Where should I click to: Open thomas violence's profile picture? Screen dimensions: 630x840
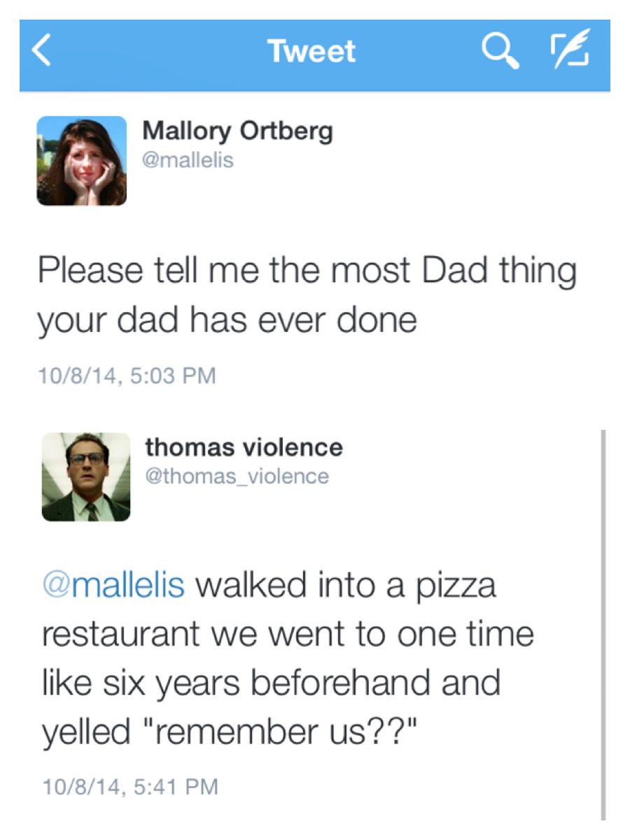[86, 477]
